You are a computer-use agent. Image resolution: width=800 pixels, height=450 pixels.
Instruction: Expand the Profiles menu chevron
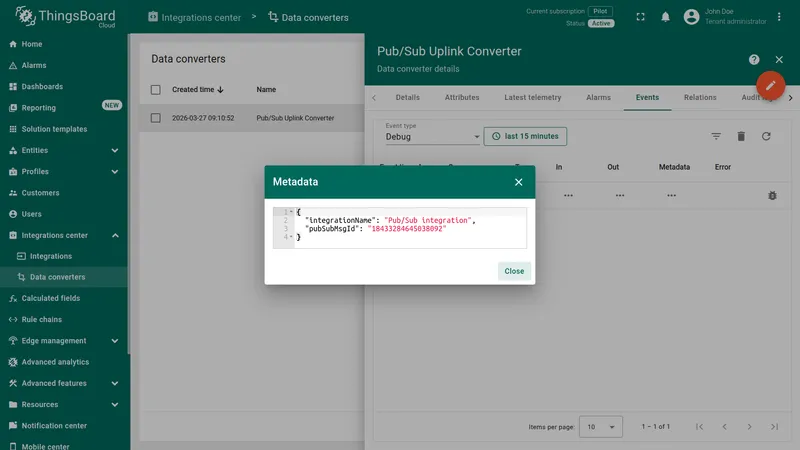tap(115, 172)
